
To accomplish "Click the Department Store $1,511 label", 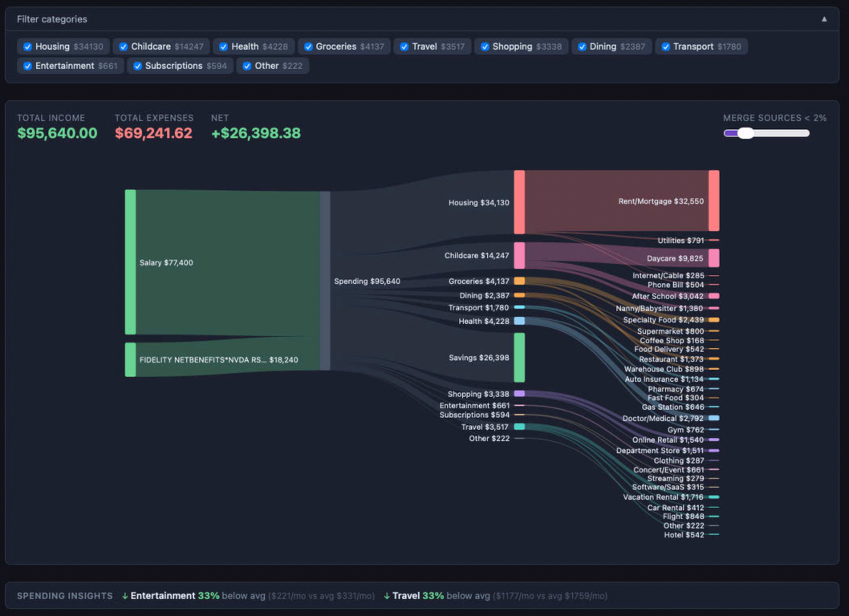I will (x=660, y=451).
